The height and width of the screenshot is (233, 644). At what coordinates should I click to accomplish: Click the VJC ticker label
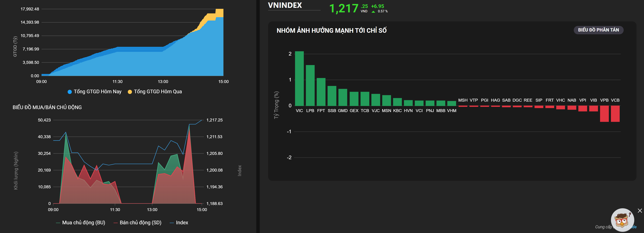(x=376, y=111)
